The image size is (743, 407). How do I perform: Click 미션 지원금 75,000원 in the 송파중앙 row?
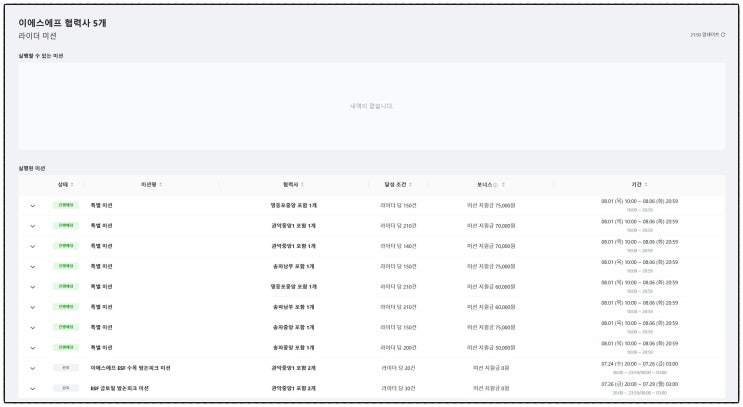[491, 327]
